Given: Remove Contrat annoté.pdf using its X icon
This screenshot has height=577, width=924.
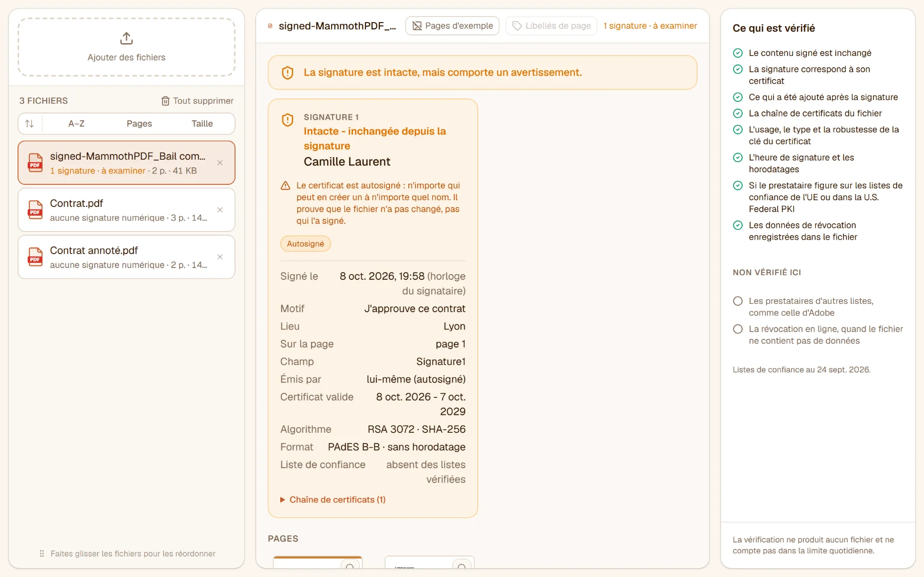Looking at the screenshot, I should tap(220, 257).
